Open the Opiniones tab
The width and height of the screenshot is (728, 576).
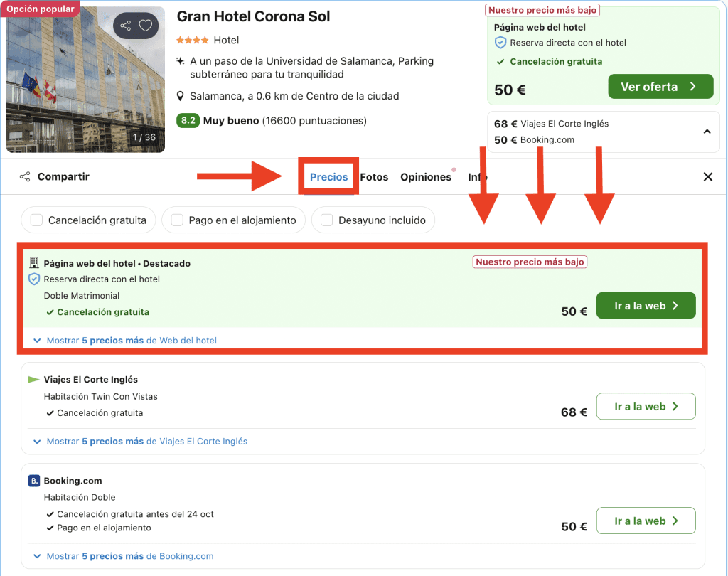tap(426, 177)
